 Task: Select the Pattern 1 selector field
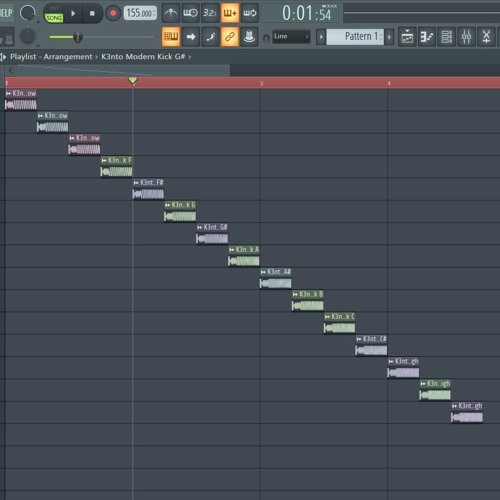pos(355,37)
